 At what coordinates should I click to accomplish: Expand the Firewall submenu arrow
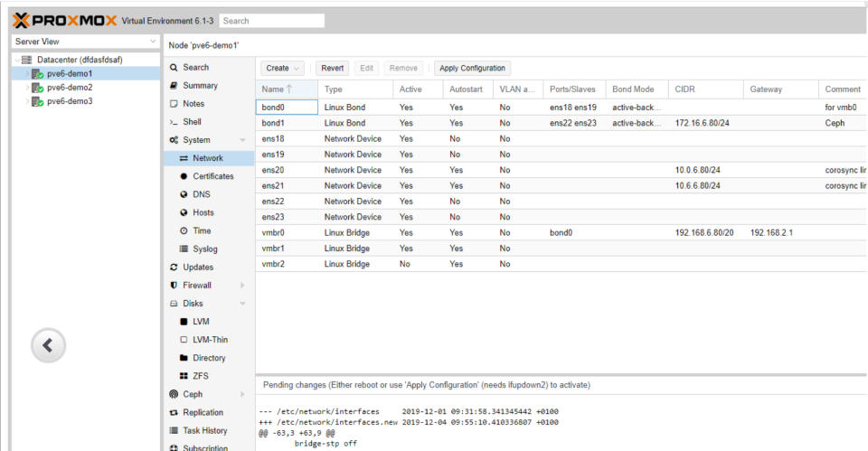pyautogui.click(x=242, y=286)
